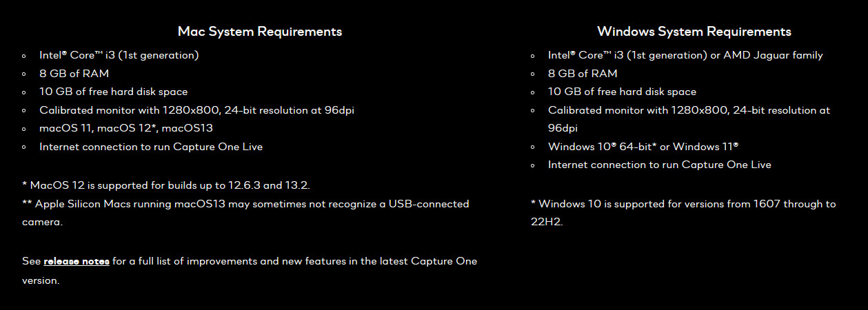
Task: Click the Windows System Requirements heading
Action: [x=694, y=32]
